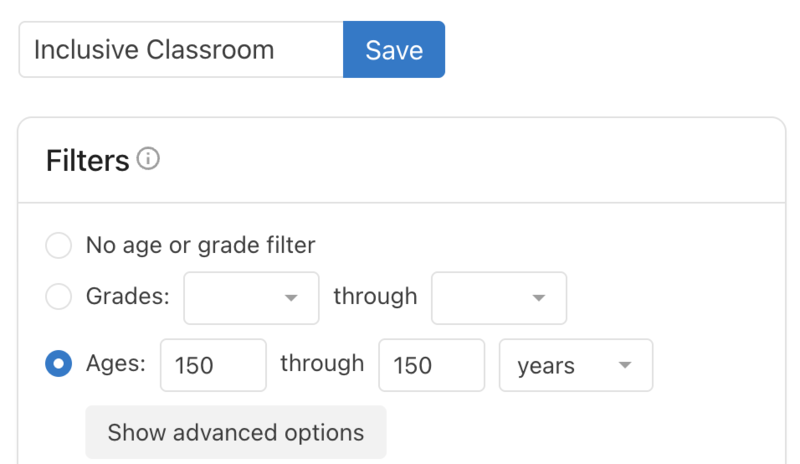Choose the Grades radio button
Screen dimensions: 800x464
pyautogui.click(x=59, y=297)
